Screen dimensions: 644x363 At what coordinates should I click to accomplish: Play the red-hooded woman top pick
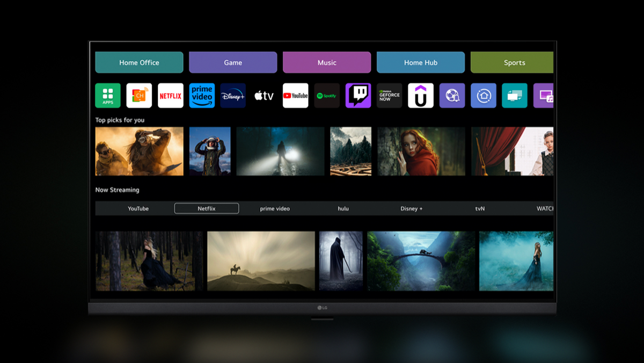pos(421,151)
